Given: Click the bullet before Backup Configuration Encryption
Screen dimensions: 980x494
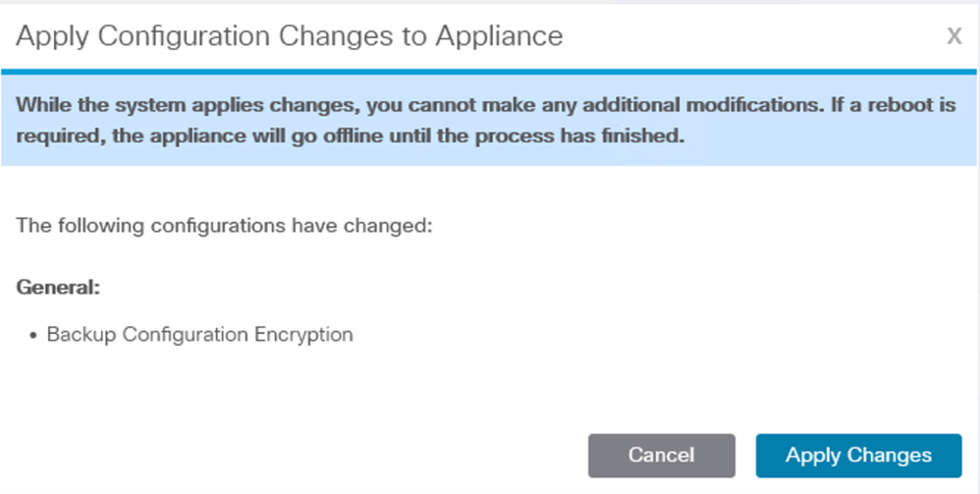Looking at the screenshot, I should click(33, 337).
